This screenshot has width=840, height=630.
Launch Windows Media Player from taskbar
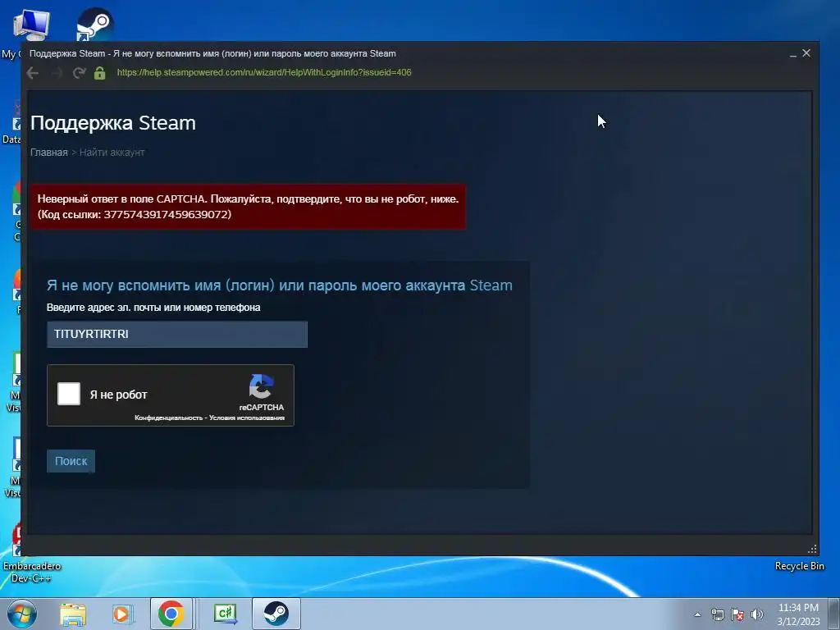pos(121,614)
